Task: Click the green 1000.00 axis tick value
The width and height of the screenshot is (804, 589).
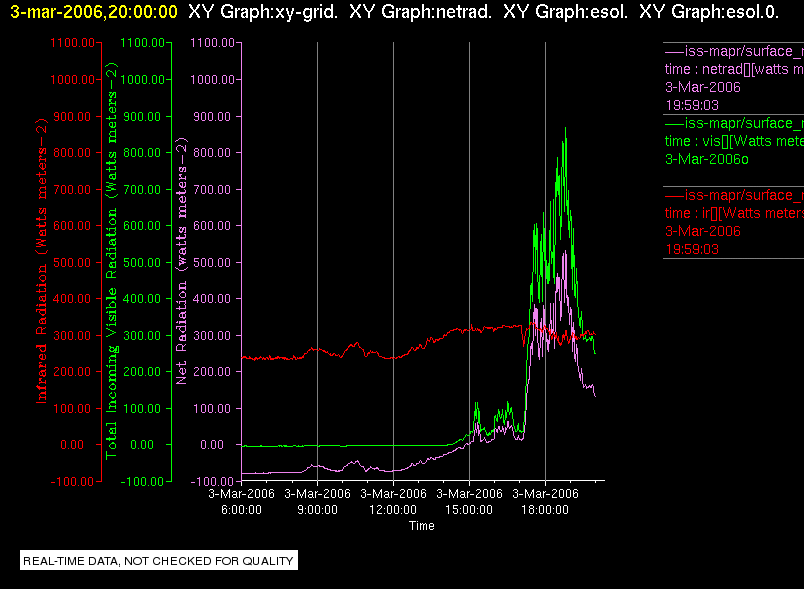Action: [x=143, y=80]
